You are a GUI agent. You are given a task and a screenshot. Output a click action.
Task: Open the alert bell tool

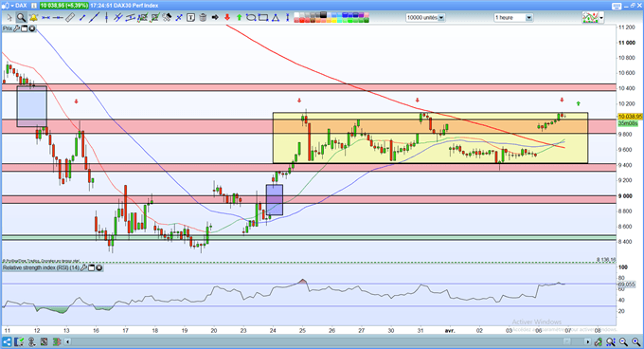34,18
